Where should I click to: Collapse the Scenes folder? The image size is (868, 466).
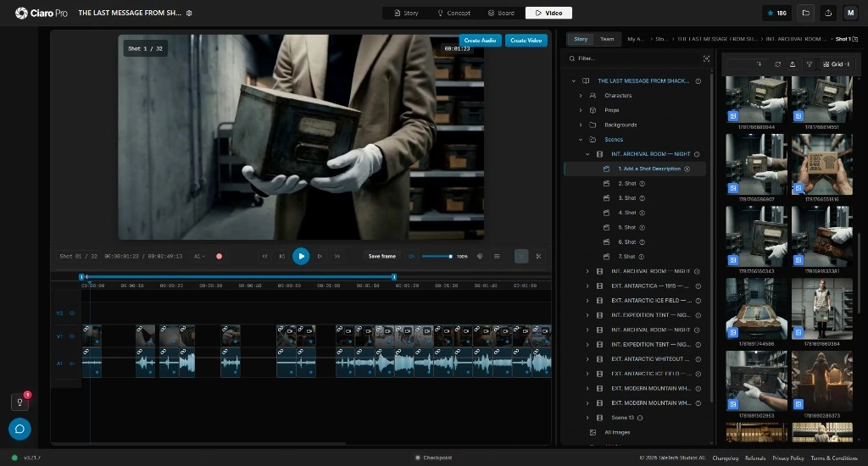coord(581,140)
